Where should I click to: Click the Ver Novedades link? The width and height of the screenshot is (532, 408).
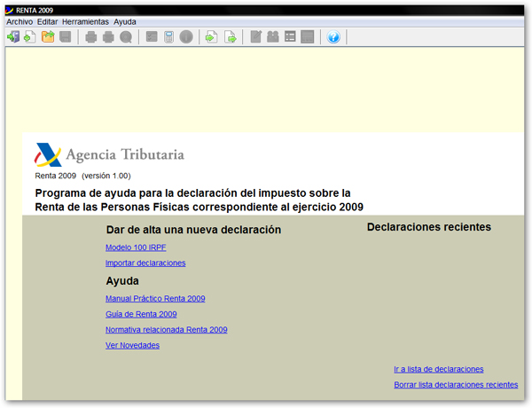[x=132, y=345]
